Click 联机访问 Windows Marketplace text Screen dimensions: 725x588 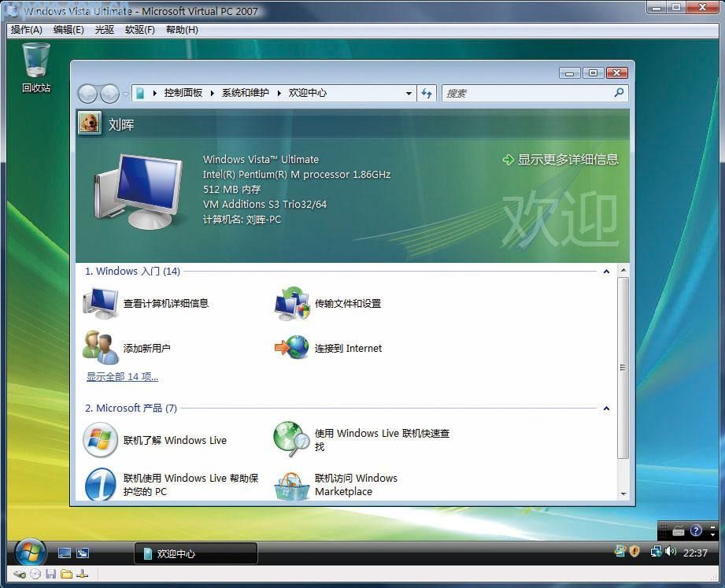click(x=356, y=484)
